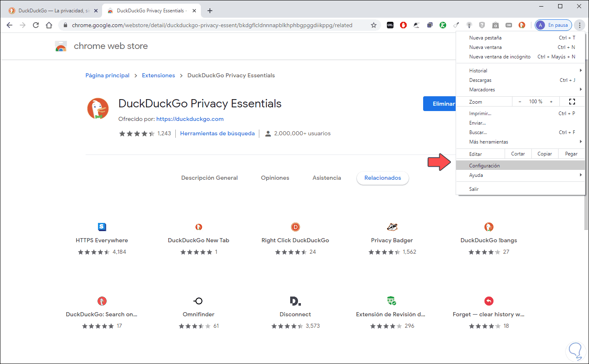Increase zoom with the plus button
589x364 pixels.
click(x=551, y=102)
